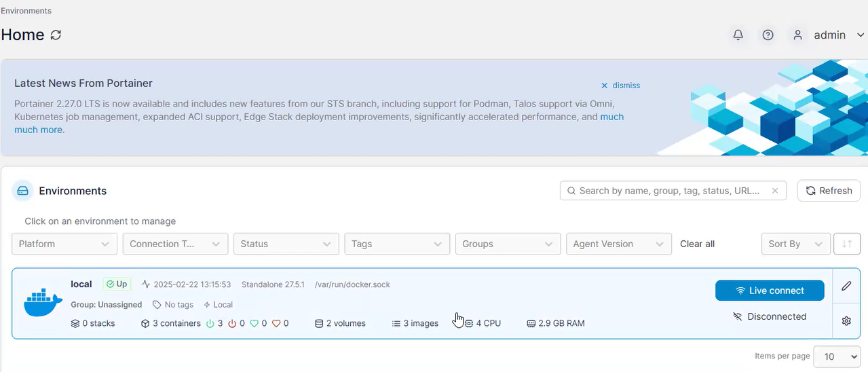Click the green Up status badge
Image resolution: width=868 pixels, height=372 pixels.
[x=117, y=284]
